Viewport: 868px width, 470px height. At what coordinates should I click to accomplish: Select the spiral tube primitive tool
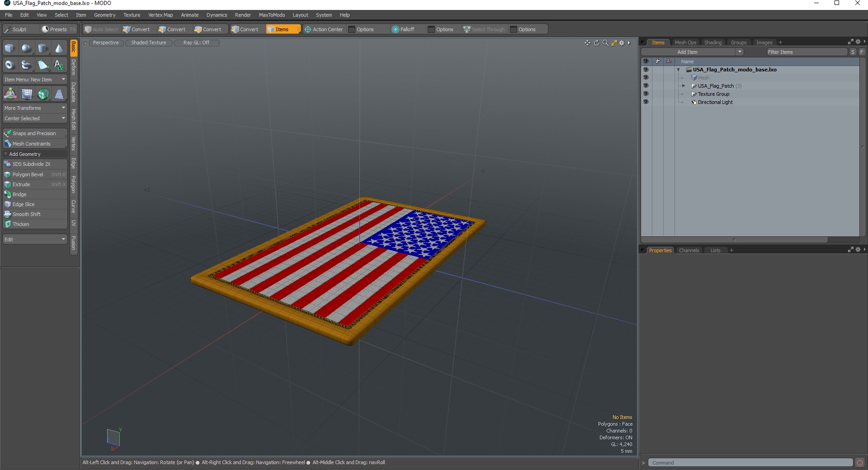[x=26, y=65]
